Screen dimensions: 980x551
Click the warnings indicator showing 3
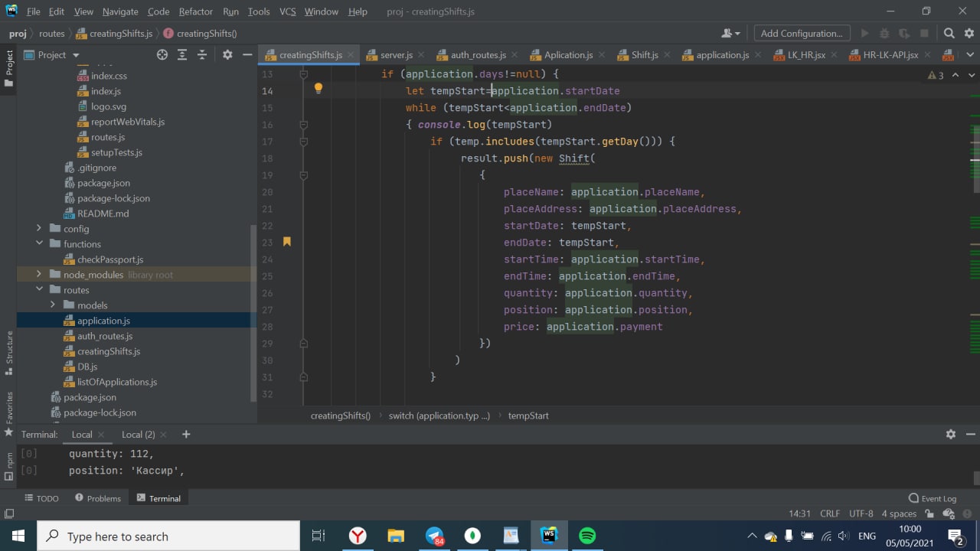coord(936,75)
